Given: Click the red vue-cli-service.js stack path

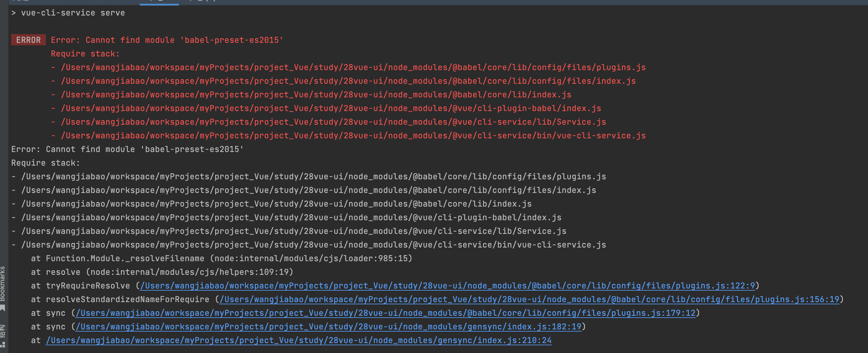Looking at the screenshot, I should pyautogui.click(x=349, y=135).
